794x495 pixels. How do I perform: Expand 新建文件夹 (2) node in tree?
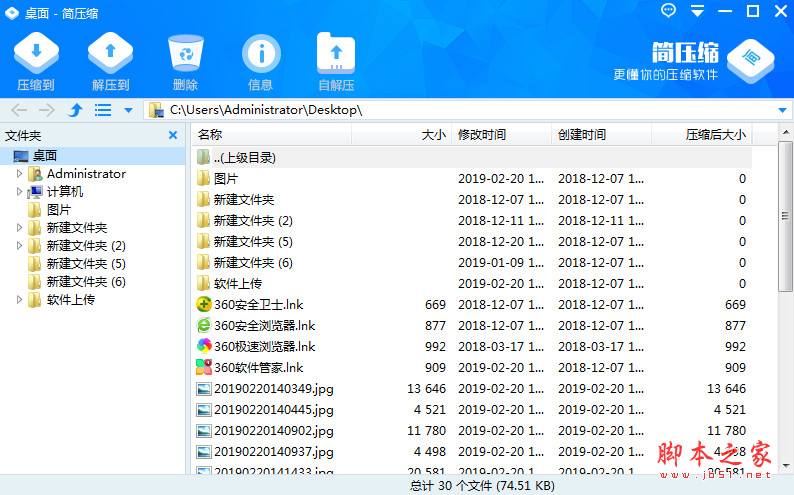click(19, 246)
